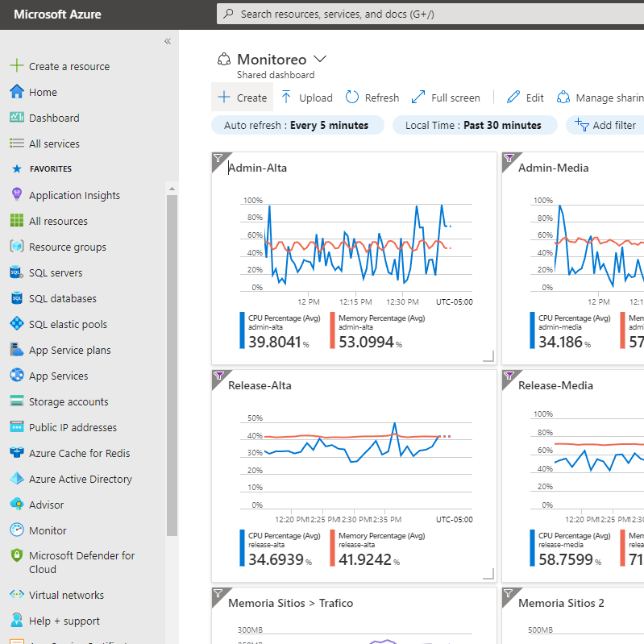Select the Azure Active Directory icon
The height and width of the screenshot is (644, 644).
point(16,479)
